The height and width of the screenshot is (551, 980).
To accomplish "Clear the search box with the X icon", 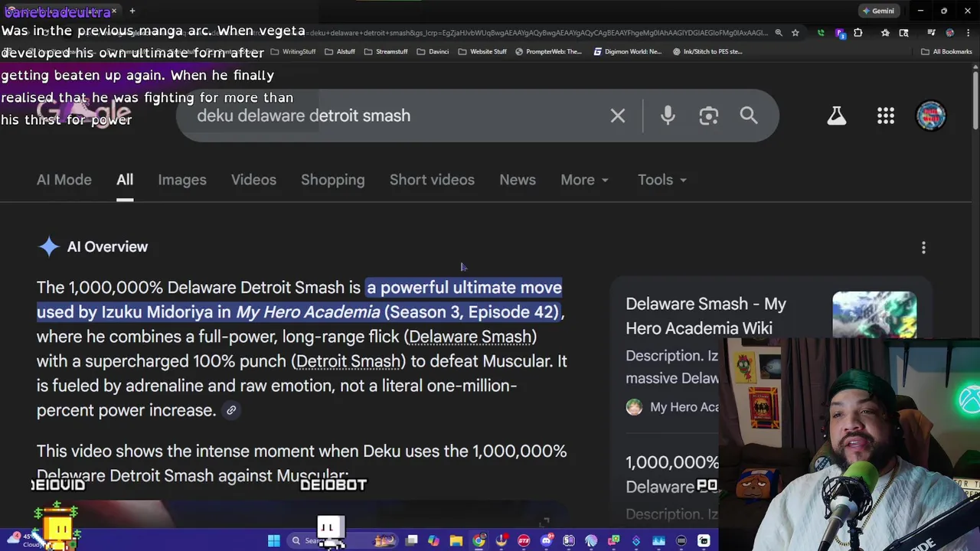I will tap(618, 116).
